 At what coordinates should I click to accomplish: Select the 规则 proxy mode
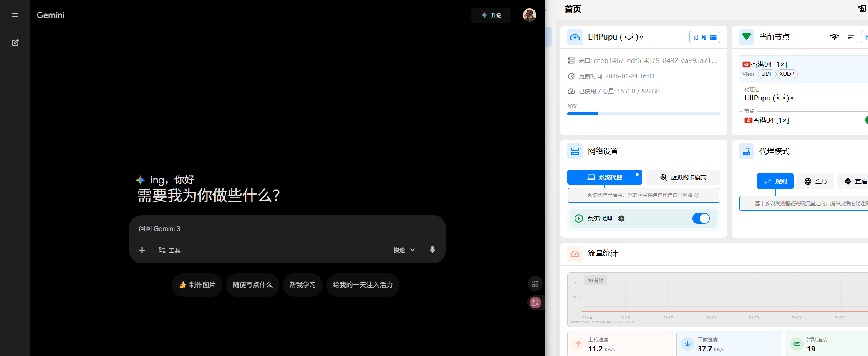pyautogui.click(x=775, y=181)
